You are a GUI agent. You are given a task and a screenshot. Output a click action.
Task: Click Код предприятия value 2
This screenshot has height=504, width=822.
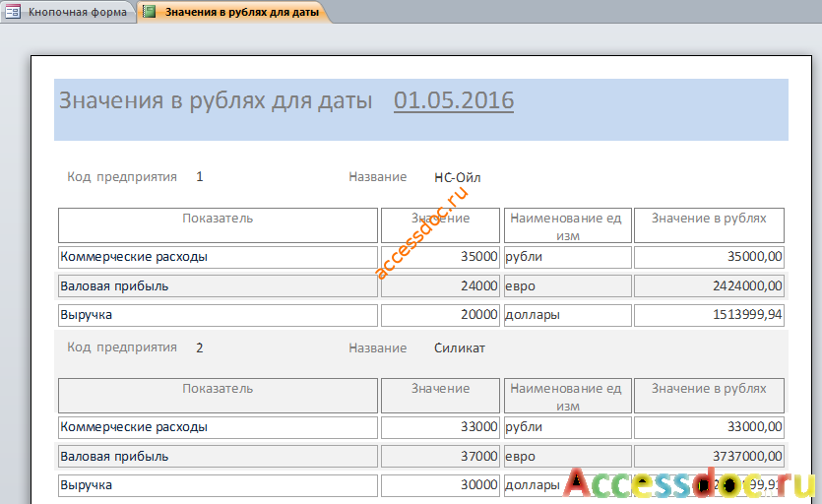click(199, 347)
